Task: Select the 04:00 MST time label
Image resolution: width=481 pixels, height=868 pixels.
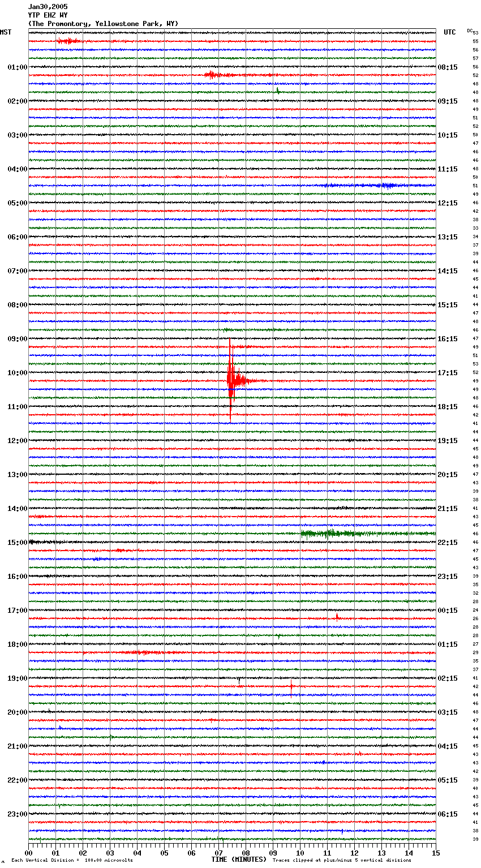Action: 18,169
